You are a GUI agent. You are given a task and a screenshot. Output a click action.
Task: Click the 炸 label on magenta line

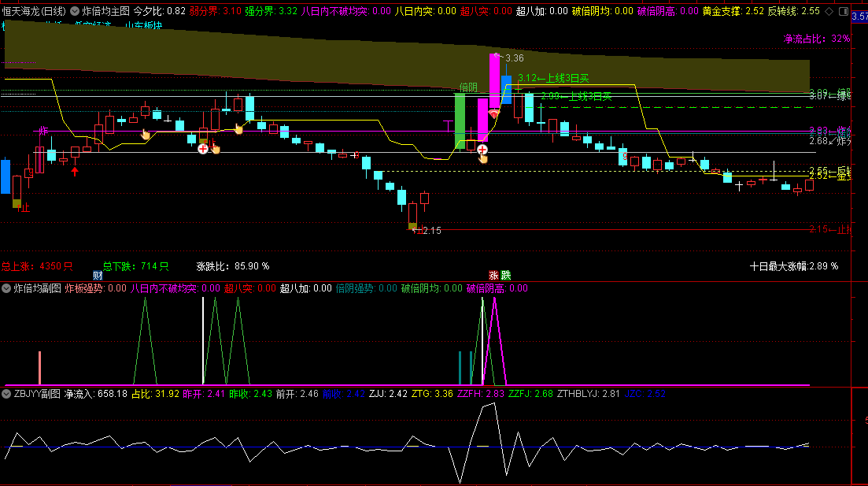43,131
